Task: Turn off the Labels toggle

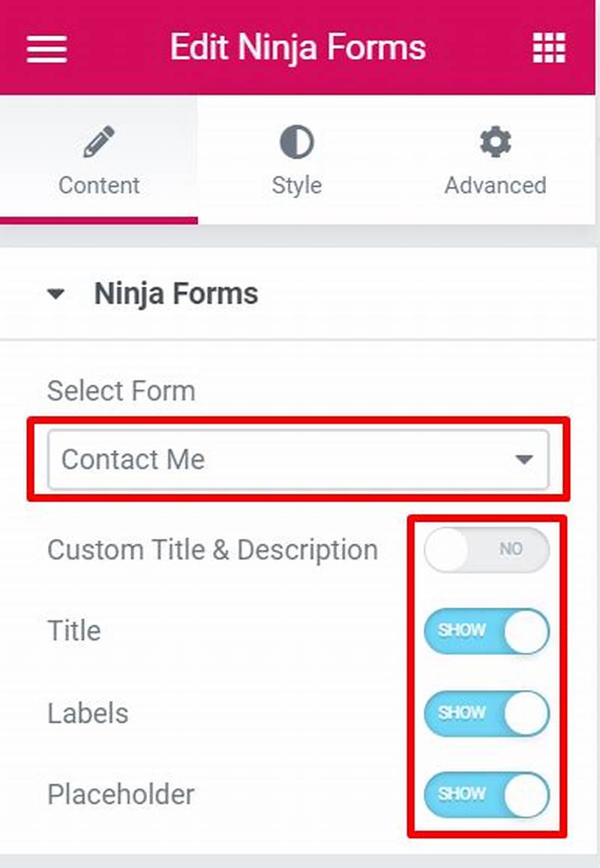Action: [x=486, y=713]
